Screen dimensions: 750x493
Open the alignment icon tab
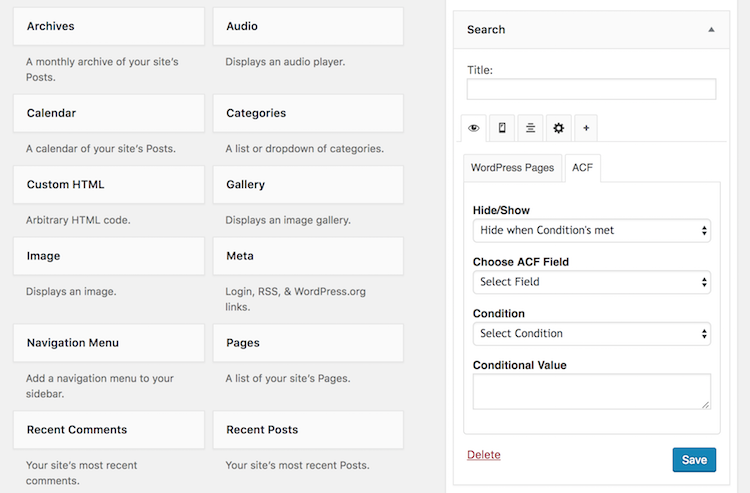point(530,128)
